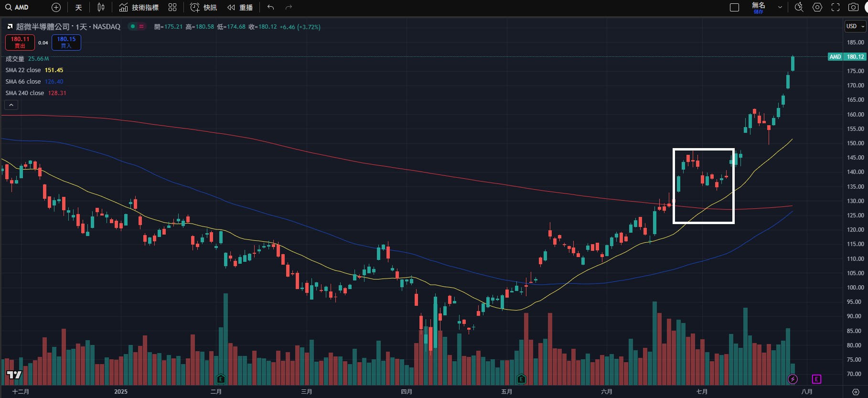Click the red 180.11 sell button
This screenshot has height=398, width=868.
20,42
